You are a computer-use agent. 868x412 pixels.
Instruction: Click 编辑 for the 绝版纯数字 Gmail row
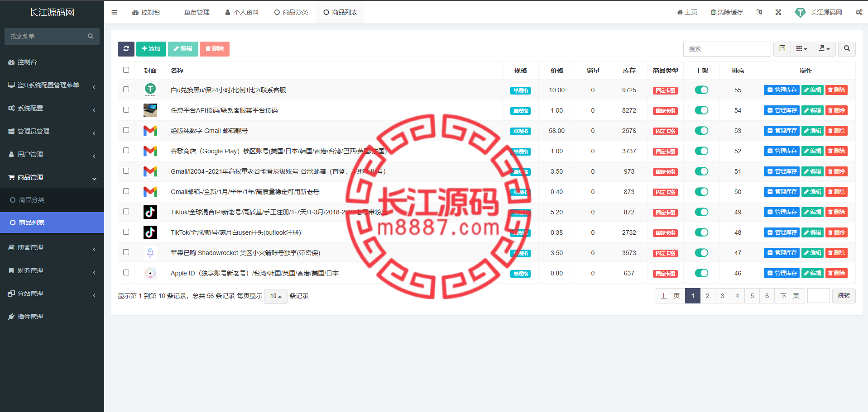[x=812, y=131]
